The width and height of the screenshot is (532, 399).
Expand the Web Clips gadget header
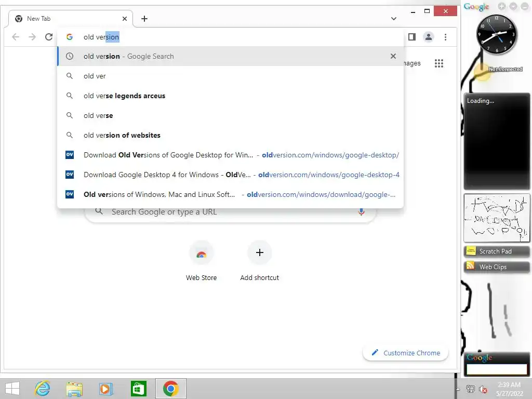(497, 267)
